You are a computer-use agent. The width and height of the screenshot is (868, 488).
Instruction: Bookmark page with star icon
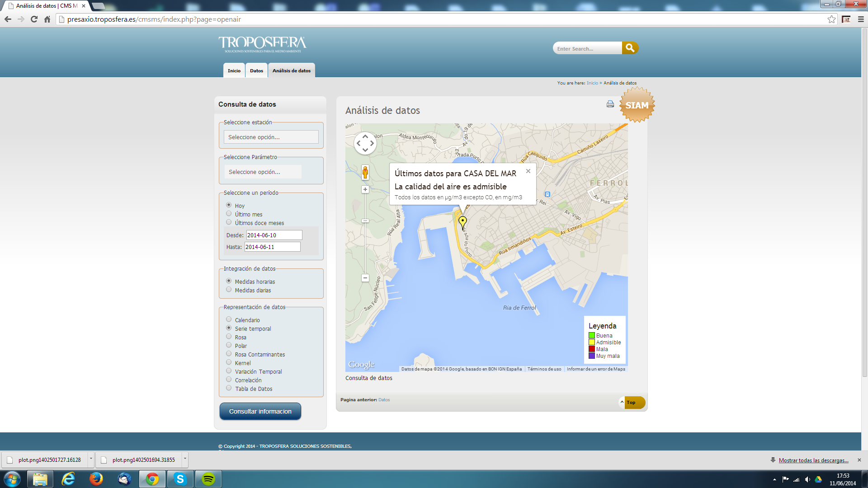click(831, 19)
